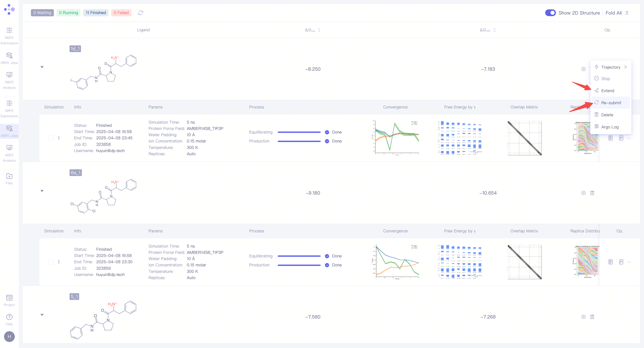Image resolution: width=644 pixels, height=348 pixels.
Task: Click the view icon for ligand 5_1
Action: tap(583, 317)
